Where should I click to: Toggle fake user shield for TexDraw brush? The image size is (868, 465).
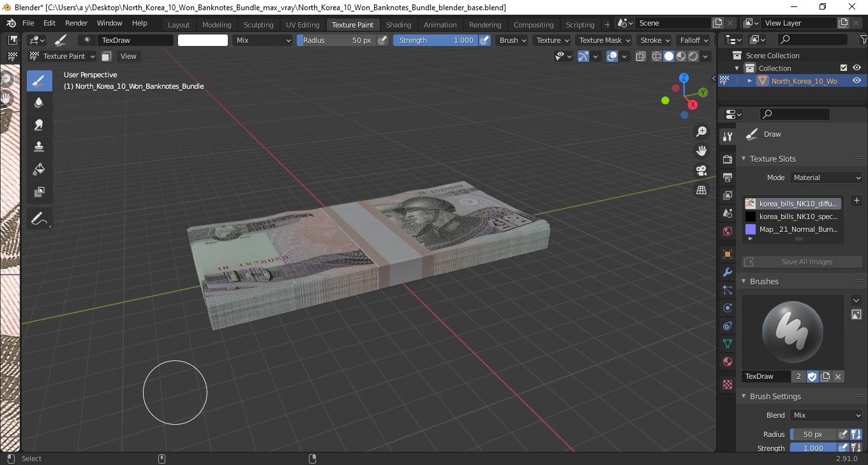(x=812, y=376)
